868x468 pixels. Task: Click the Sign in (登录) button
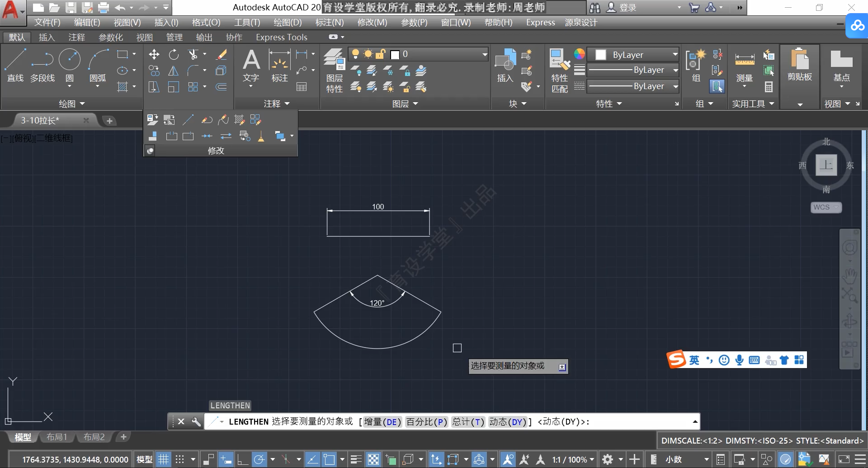pos(622,7)
